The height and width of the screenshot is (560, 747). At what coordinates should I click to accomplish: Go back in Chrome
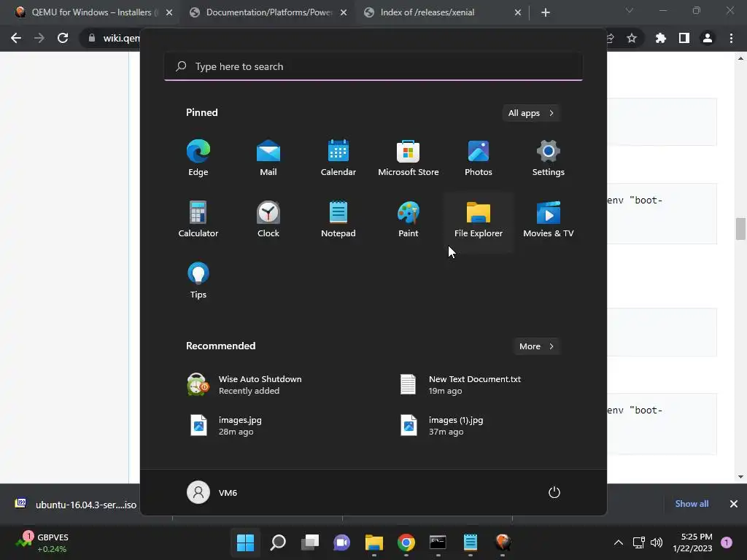16,38
